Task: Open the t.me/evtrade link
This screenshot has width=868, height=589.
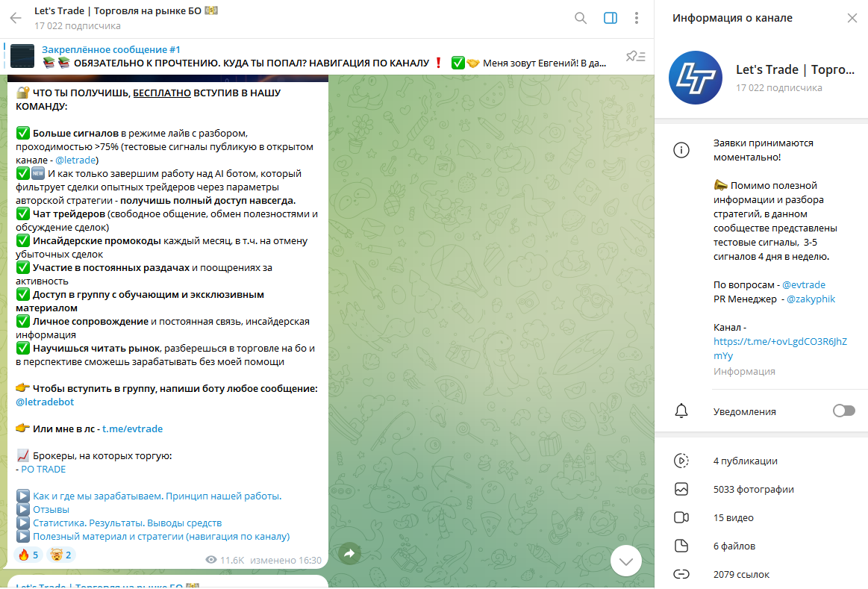Action: (132, 428)
